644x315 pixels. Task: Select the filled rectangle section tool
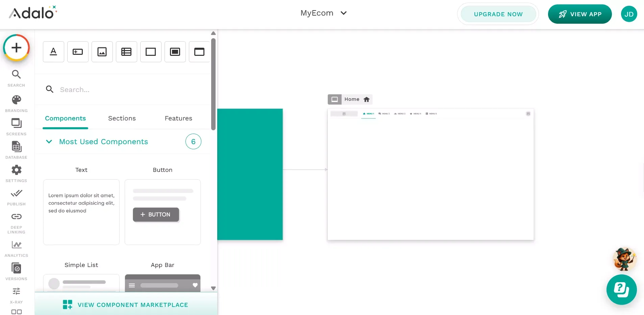pyautogui.click(x=175, y=52)
